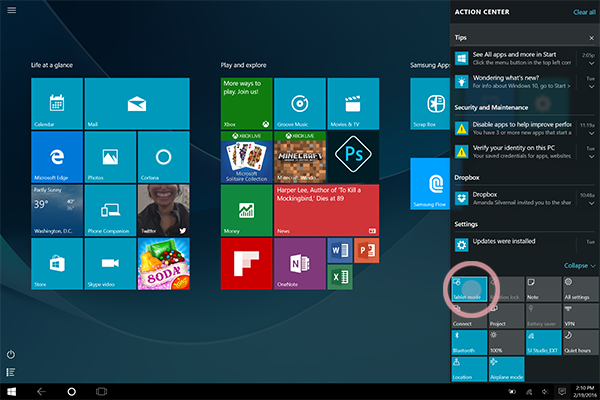This screenshot has height=400, width=600.
Task: Toggle Tablet mode quick action
Action: click(469, 289)
